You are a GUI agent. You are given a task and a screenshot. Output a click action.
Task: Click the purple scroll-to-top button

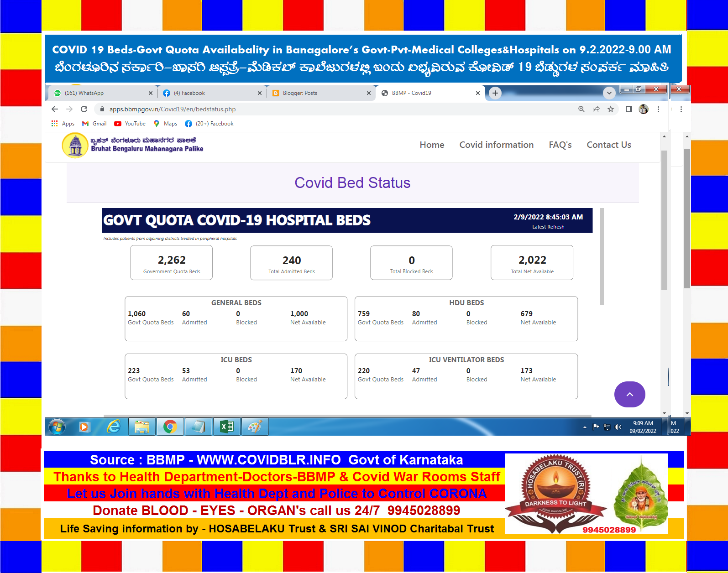click(629, 394)
